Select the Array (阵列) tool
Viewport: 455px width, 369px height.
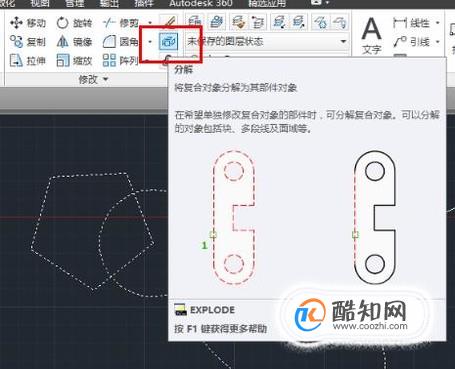tap(120, 61)
